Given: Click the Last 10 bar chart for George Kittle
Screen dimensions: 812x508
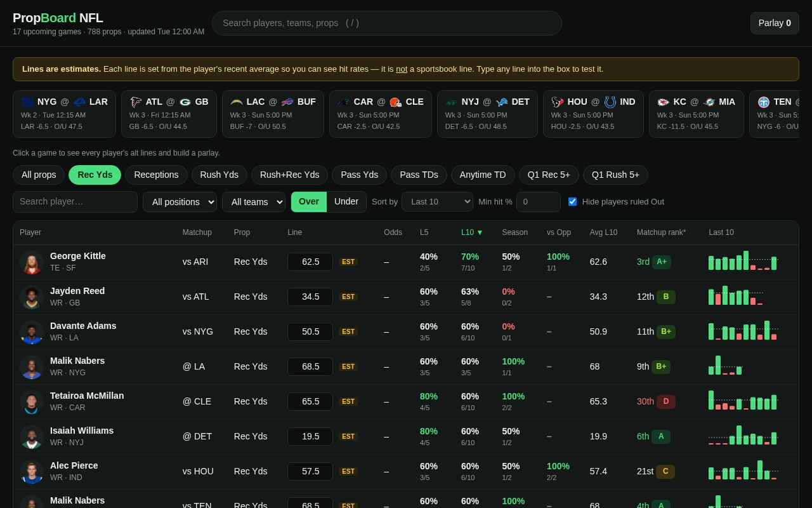Looking at the screenshot, I should click(x=743, y=260).
